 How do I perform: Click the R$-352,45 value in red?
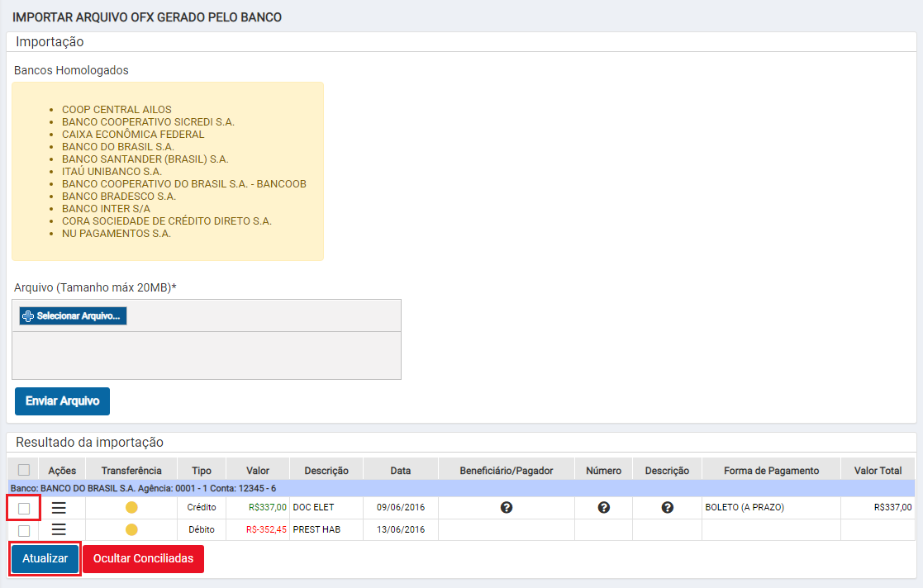(266, 529)
